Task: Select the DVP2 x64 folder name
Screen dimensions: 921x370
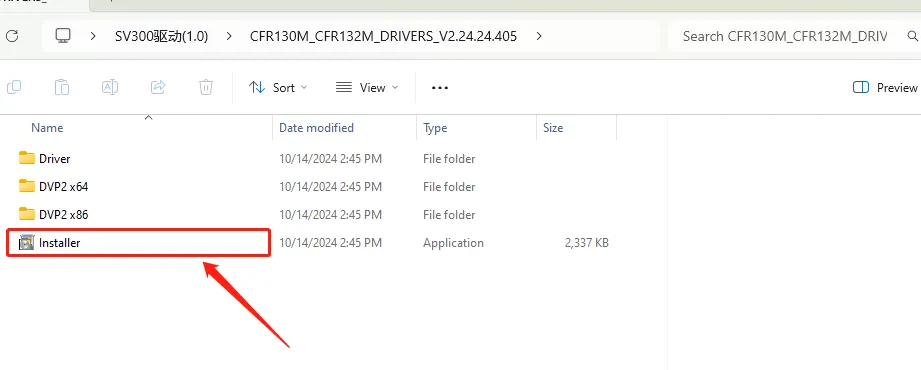Action: click(63, 187)
